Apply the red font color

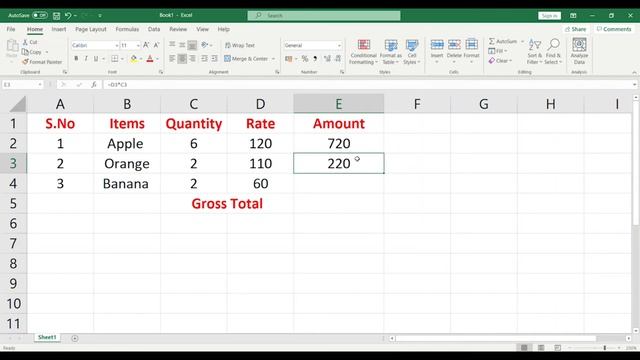[150, 59]
